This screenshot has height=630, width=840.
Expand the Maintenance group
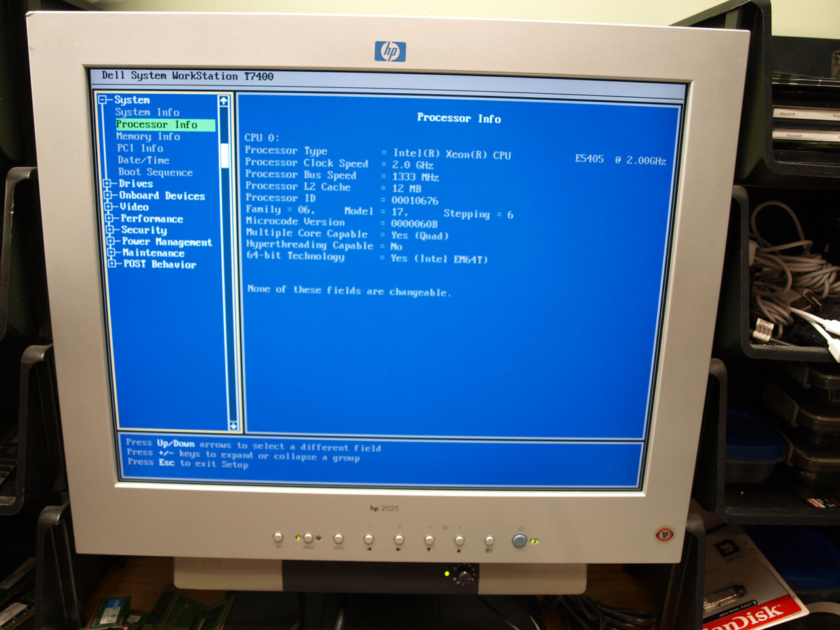111,253
